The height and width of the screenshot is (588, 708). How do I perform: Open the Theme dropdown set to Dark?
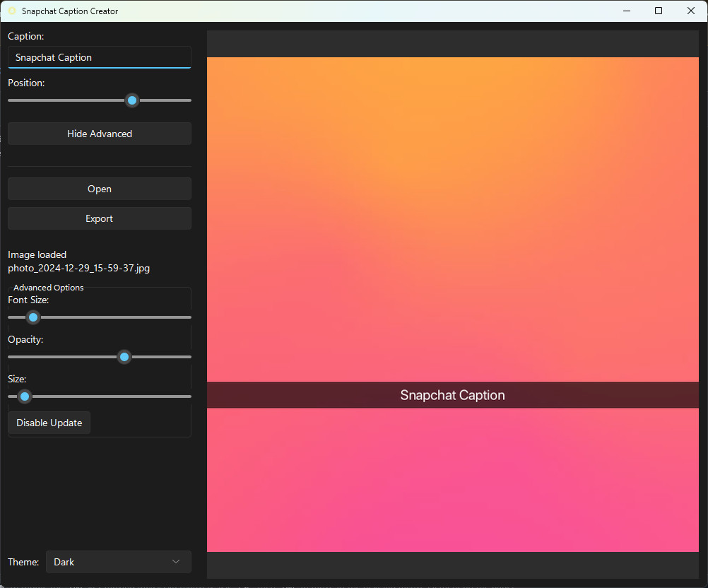pos(118,562)
